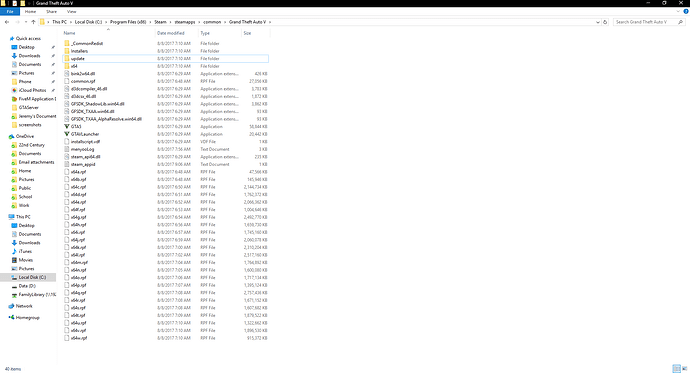Open the help question mark icon
Viewport: 690px width, 373px height.
click(x=686, y=11)
